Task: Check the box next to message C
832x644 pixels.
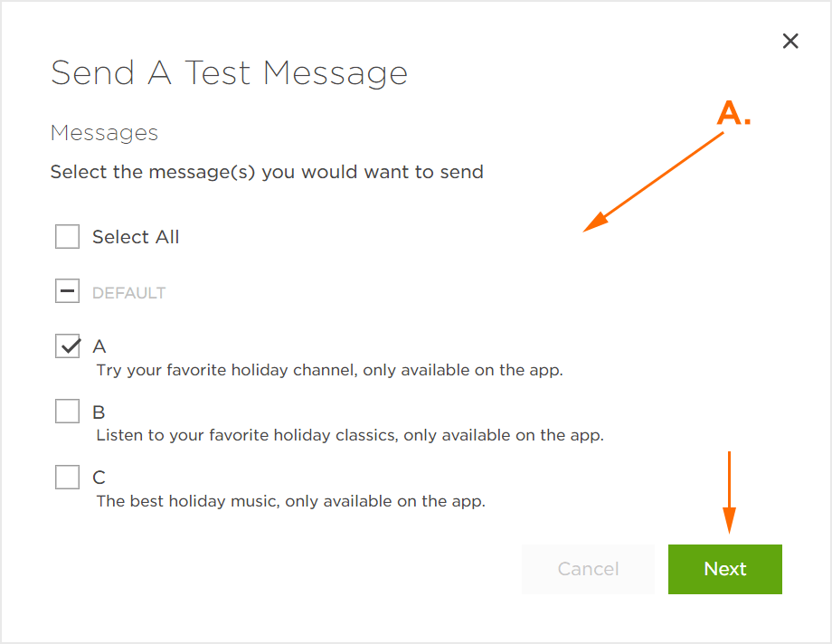Action: click(x=68, y=477)
